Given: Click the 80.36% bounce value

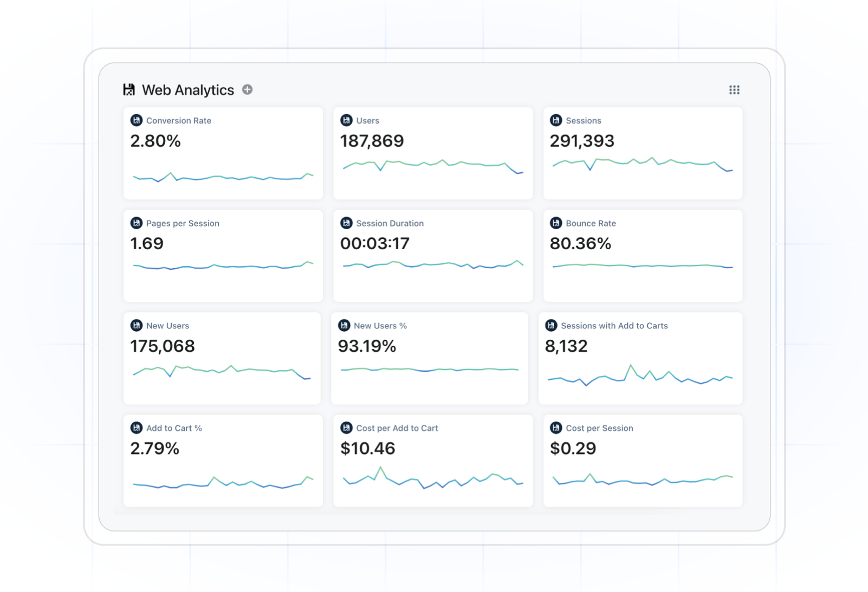Looking at the screenshot, I should 580,243.
